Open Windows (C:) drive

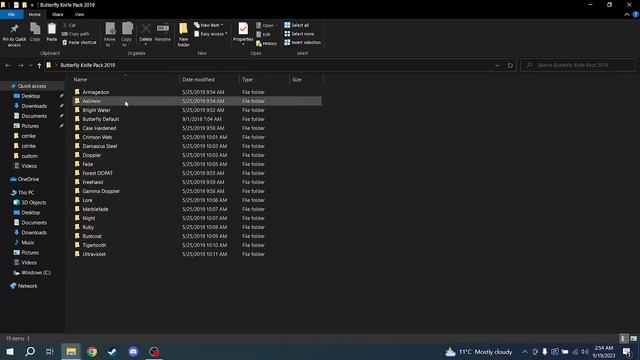coord(36,273)
